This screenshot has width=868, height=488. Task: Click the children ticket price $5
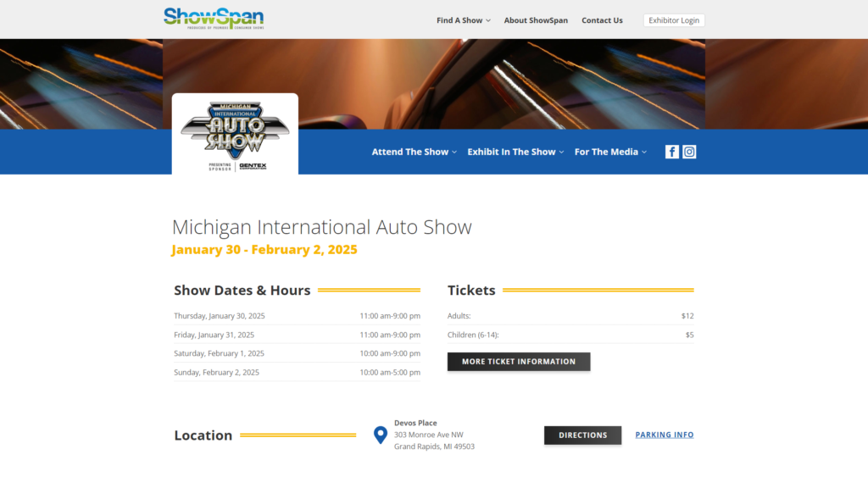689,335
